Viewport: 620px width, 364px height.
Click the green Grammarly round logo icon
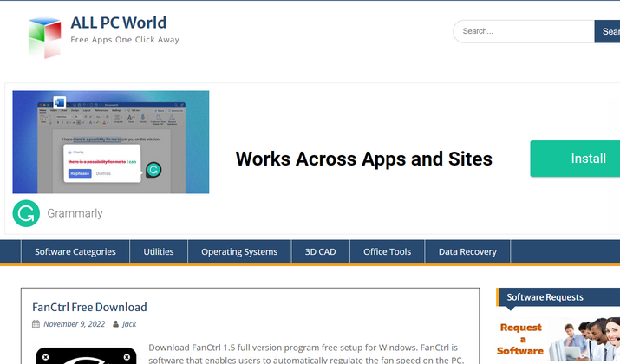[26, 213]
